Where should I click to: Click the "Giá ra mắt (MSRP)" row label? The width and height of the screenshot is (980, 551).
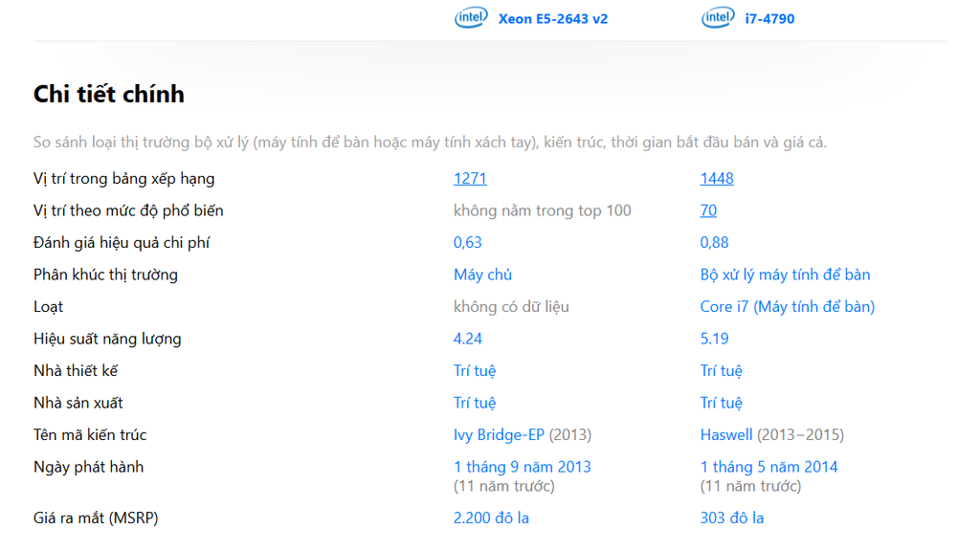tap(96, 518)
